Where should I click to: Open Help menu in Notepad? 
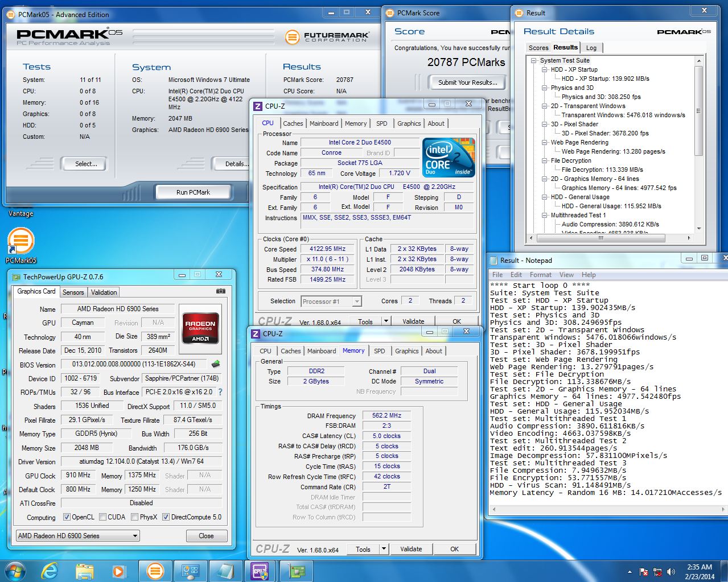tap(589, 275)
